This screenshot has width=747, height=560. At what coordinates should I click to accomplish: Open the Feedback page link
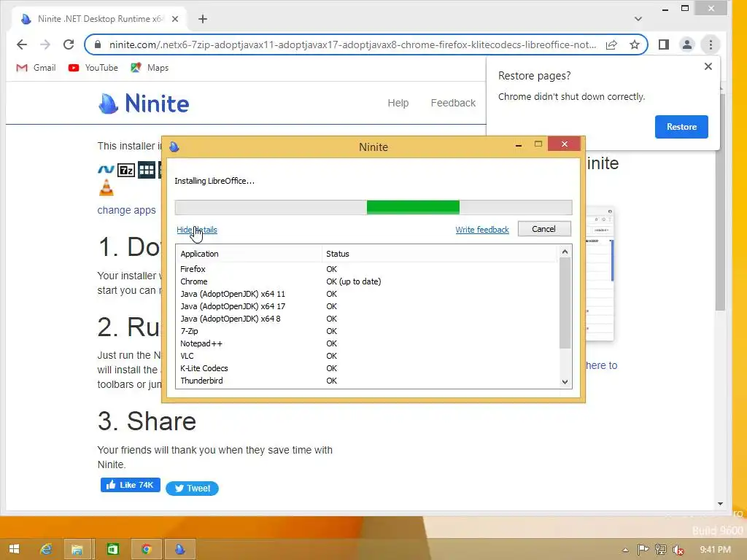(x=453, y=103)
